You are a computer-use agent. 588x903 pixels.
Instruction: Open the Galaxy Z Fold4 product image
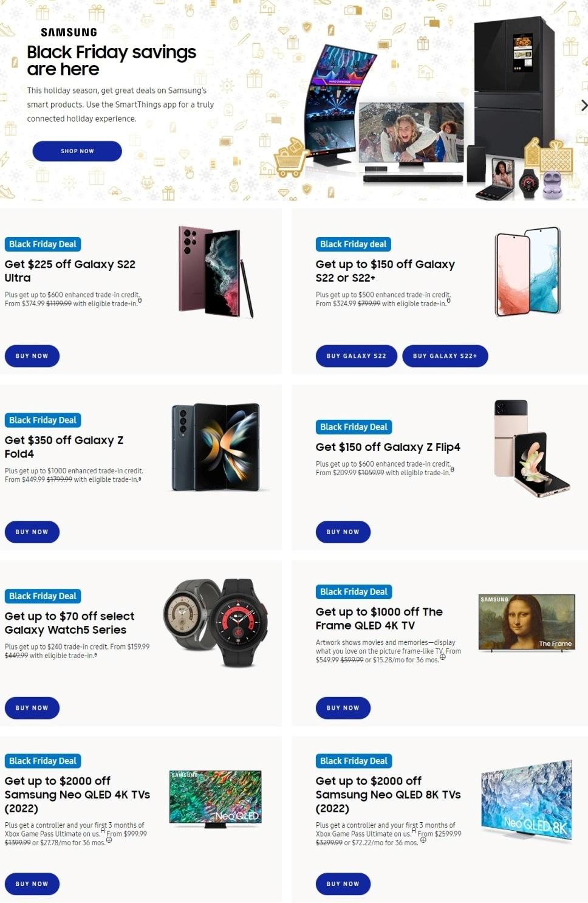pyautogui.click(x=216, y=447)
